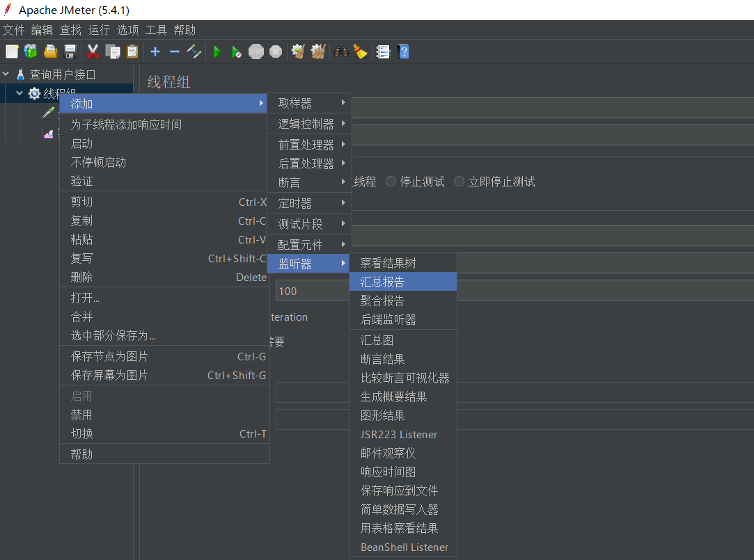Screen dimensions: 754x560
Task: Click the Clear results icon
Action: (x=298, y=51)
